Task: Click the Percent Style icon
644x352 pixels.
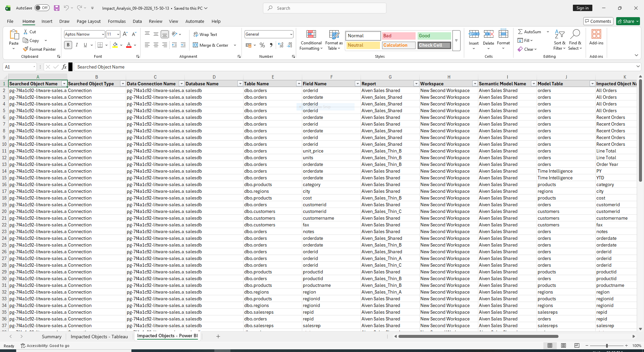Action: (262, 45)
